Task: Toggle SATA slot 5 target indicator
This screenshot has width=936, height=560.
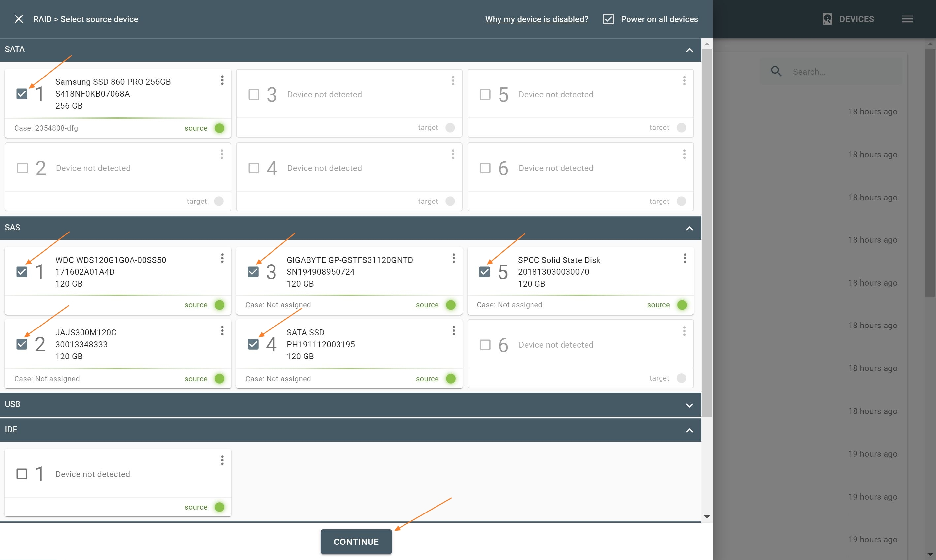Action: (681, 128)
